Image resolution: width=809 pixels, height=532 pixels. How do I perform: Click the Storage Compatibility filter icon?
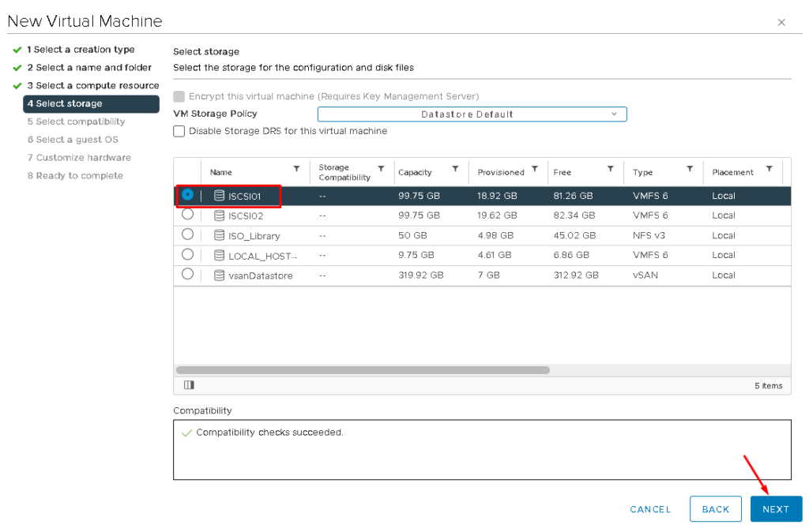pyautogui.click(x=381, y=169)
